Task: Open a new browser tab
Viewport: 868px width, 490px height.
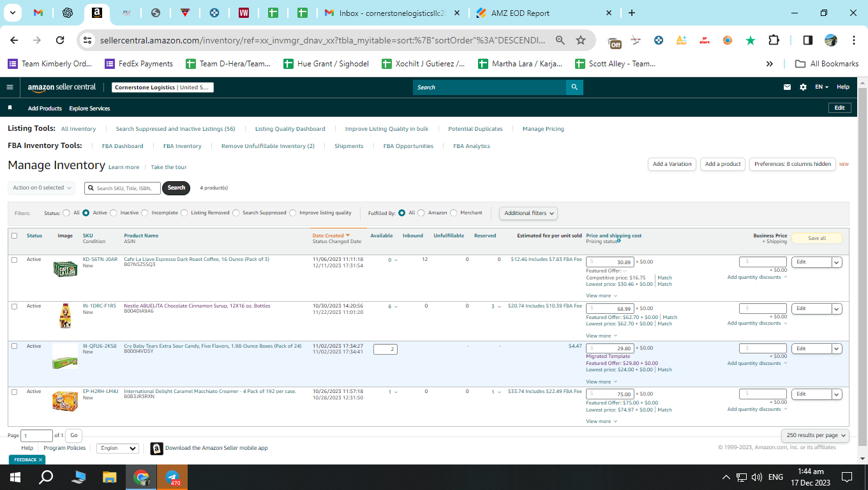Action: (632, 13)
